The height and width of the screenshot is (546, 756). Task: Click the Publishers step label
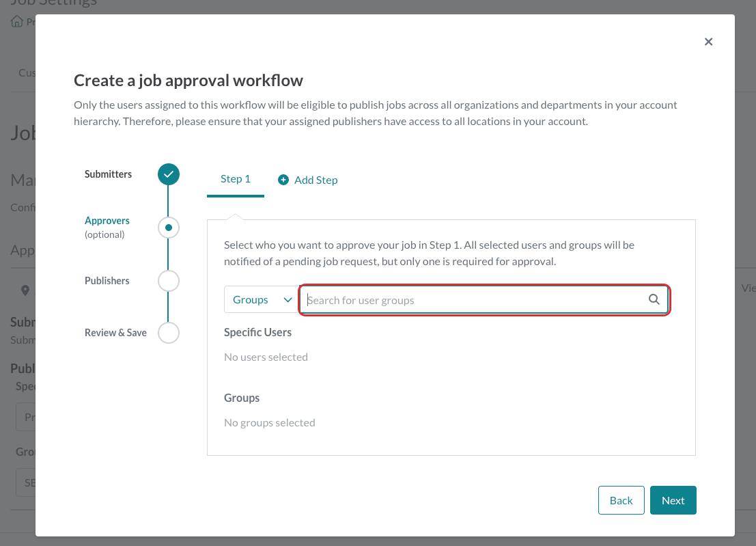coord(107,281)
